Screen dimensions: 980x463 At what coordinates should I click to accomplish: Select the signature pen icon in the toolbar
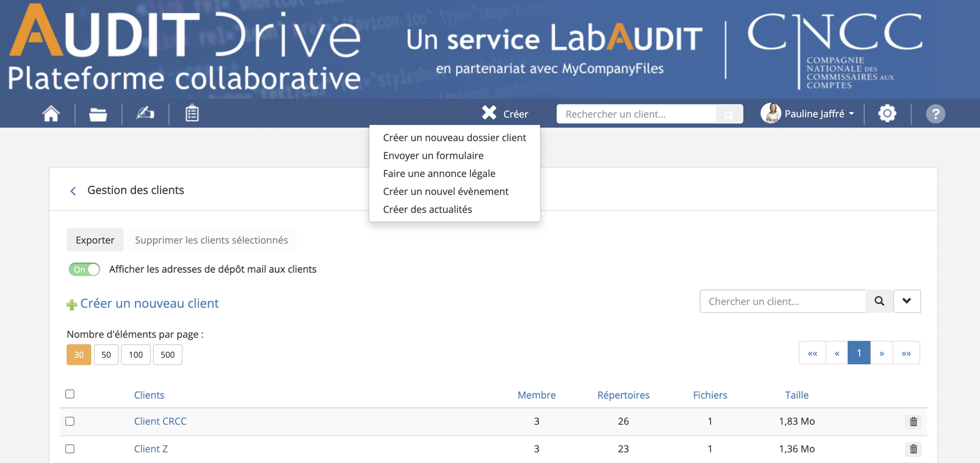[145, 113]
